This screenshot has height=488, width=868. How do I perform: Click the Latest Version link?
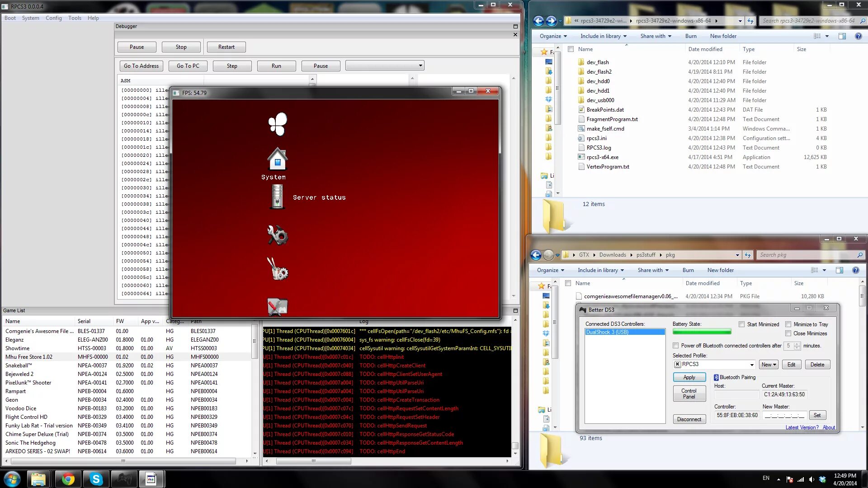[x=802, y=427]
